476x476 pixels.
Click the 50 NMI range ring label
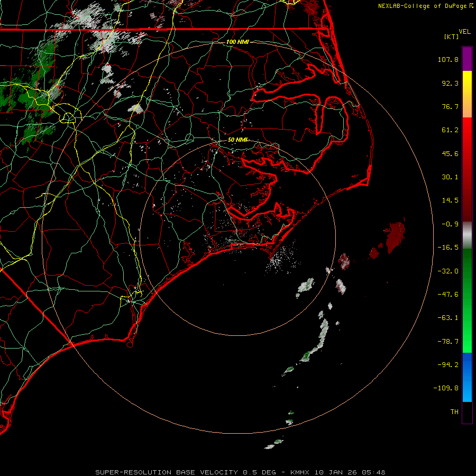point(237,140)
